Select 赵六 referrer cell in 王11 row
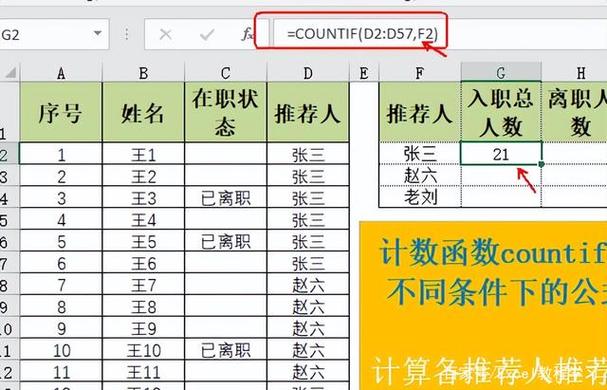 point(308,372)
